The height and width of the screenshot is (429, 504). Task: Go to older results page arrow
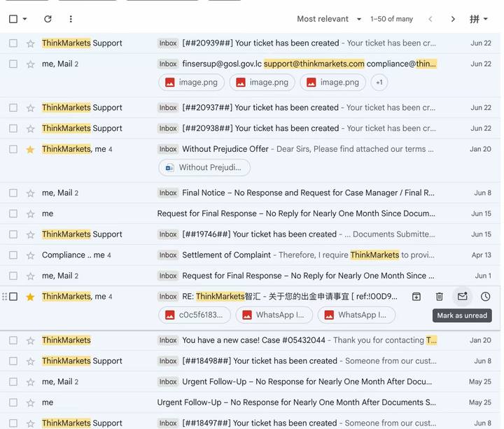[x=453, y=19]
